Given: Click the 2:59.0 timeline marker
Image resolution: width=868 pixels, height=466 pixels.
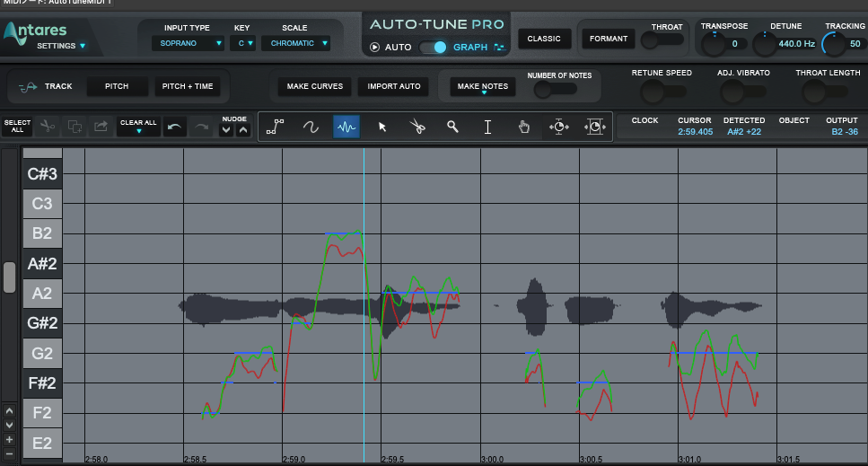Looking at the screenshot, I should pyautogui.click(x=294, y=460).
